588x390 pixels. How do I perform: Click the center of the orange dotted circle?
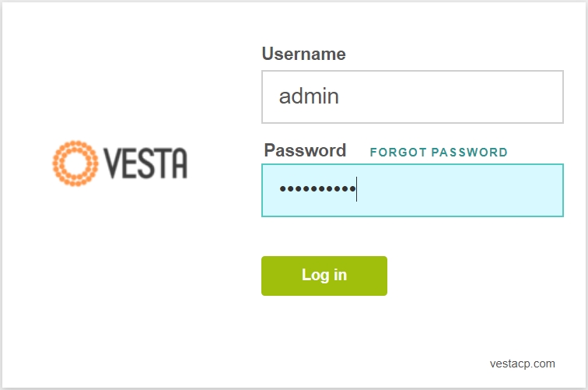75,163
